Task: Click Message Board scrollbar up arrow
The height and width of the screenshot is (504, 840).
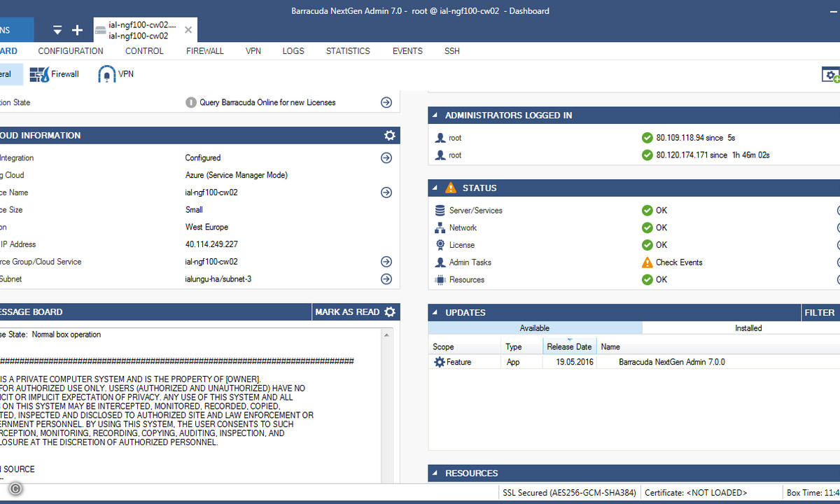Action: [x=387, y=336]
